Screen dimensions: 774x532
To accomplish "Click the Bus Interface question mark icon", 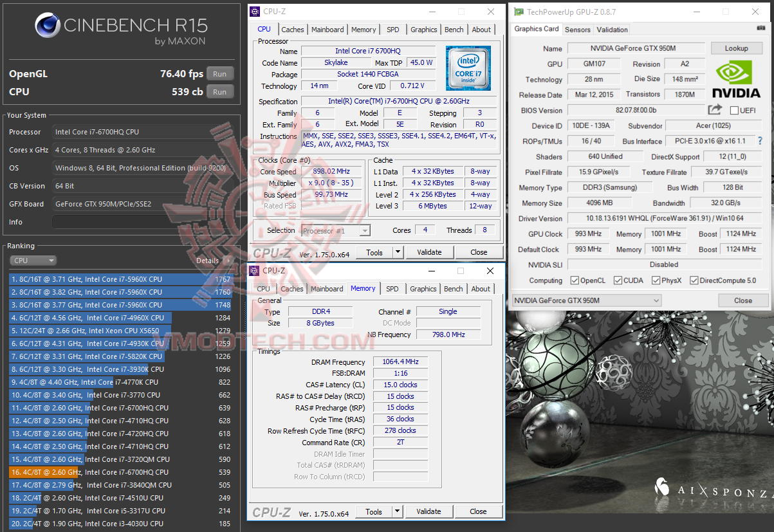I will point(760,141).
